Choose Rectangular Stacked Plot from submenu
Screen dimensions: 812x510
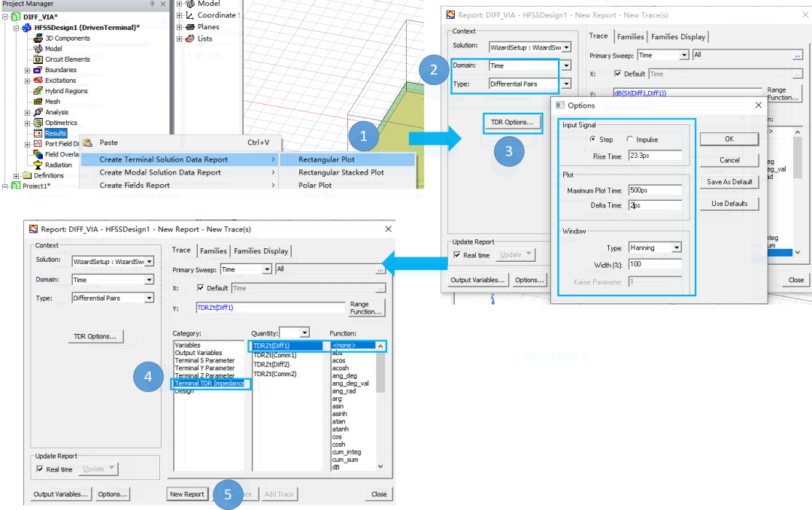click(341, 172)
